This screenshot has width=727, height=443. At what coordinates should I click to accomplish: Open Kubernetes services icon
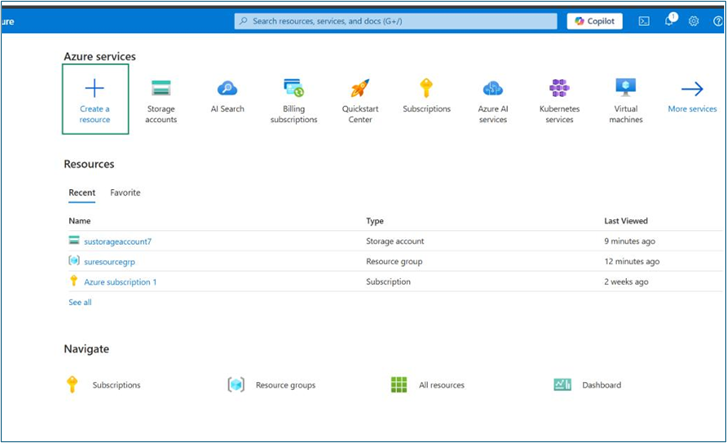(559, 88)
